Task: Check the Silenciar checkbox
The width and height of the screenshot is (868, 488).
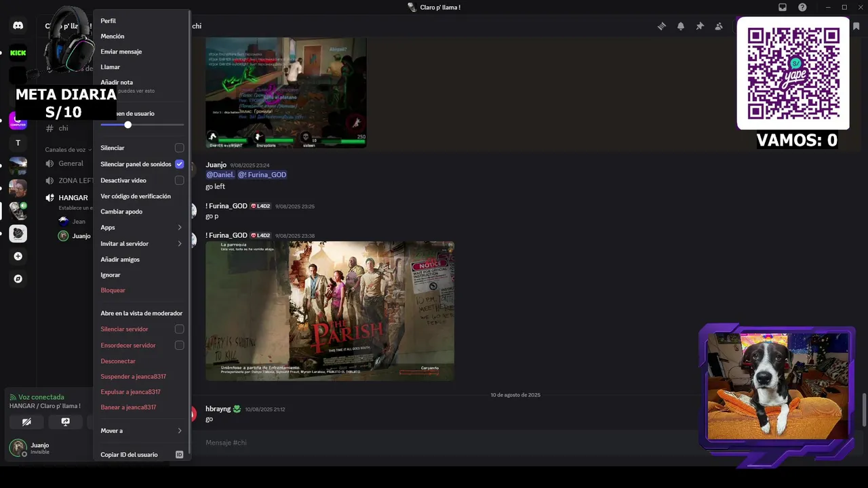Action: pyautogui.click(x=179, y=148)
